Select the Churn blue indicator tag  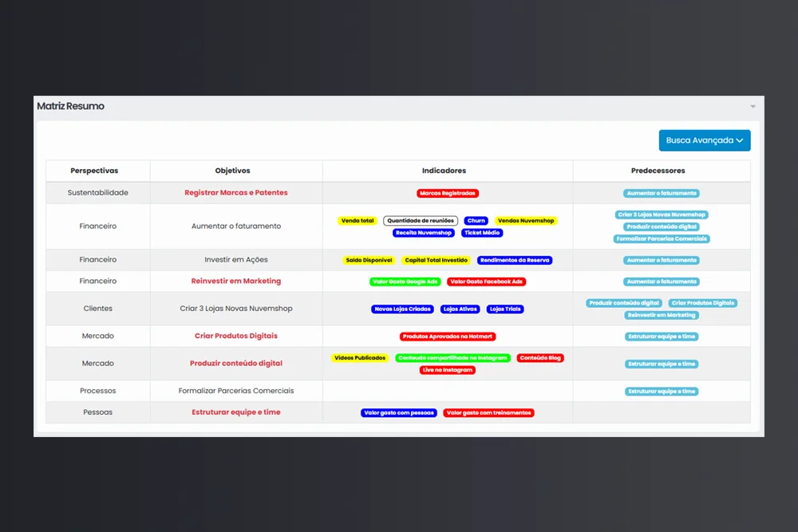476,221
